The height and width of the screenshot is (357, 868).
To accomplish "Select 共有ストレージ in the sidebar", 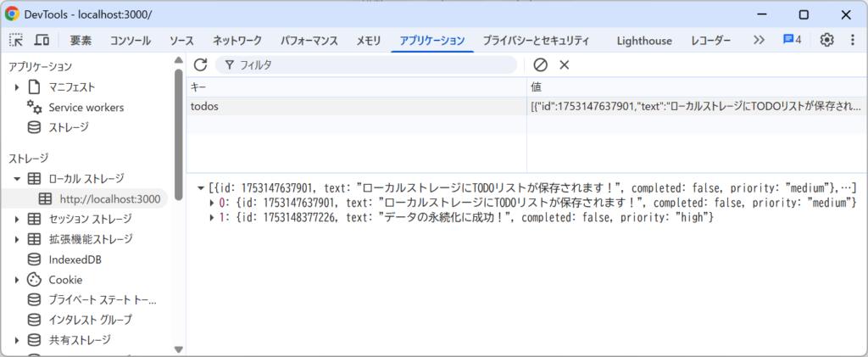I will 79,340.
